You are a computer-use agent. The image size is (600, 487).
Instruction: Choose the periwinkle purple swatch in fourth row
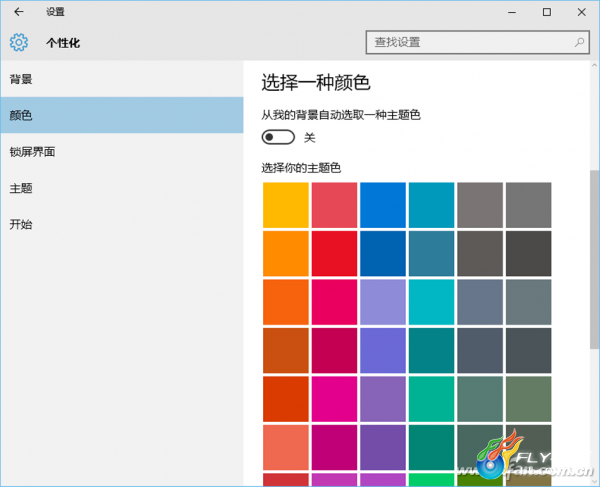(383, 351)
